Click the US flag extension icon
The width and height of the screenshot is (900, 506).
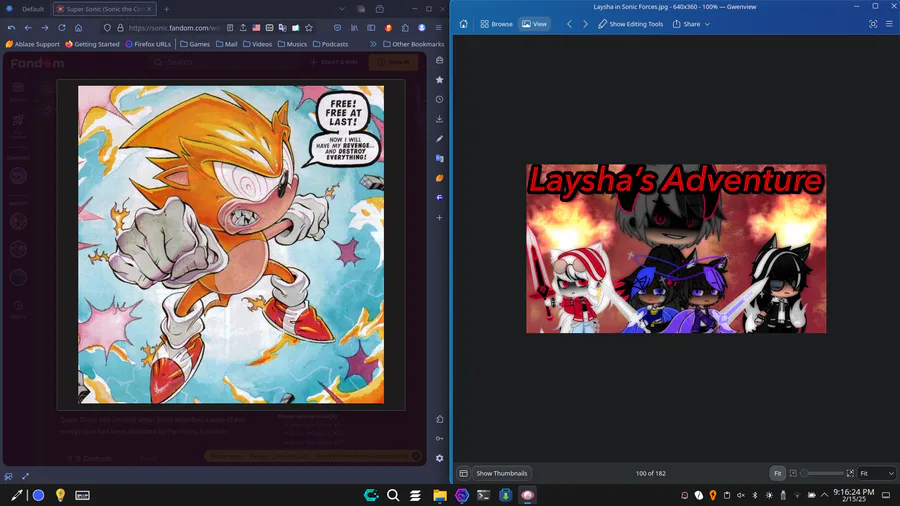click(256, 28)
